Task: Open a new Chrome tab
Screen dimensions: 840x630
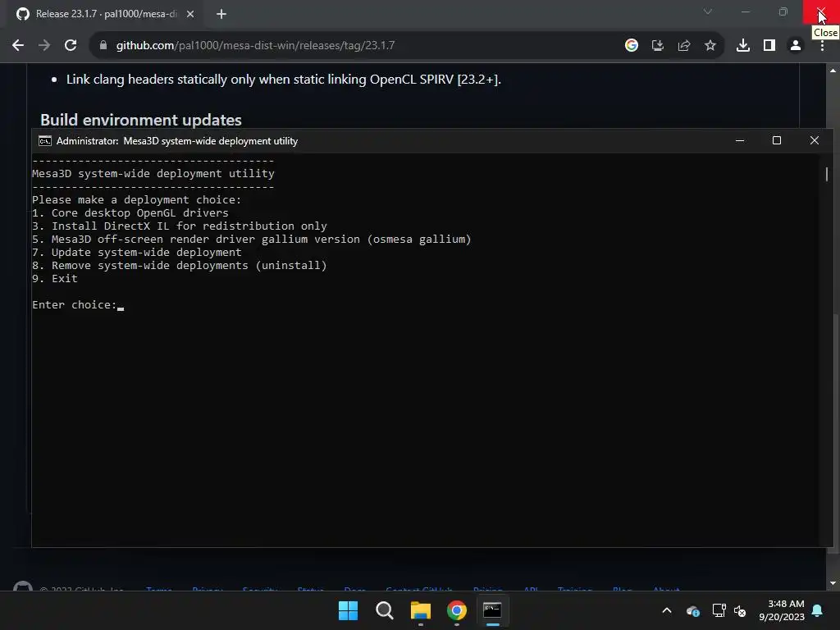Action: (221, 14)
